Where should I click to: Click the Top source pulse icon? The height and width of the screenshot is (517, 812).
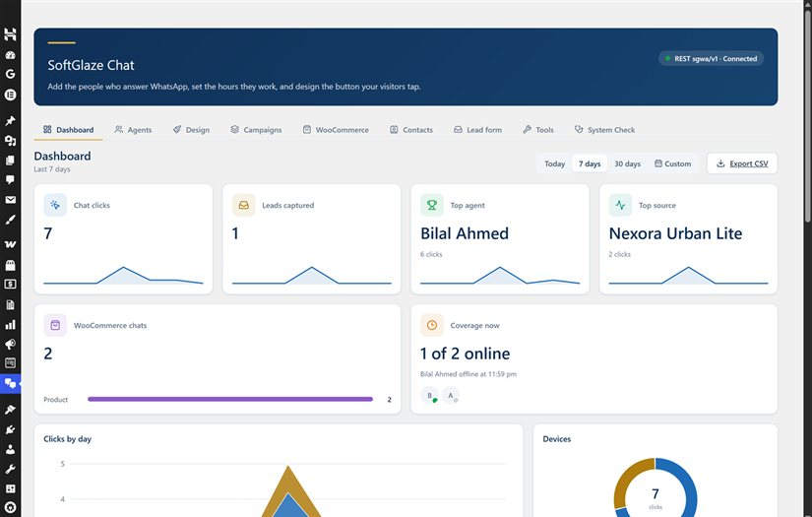620,205
